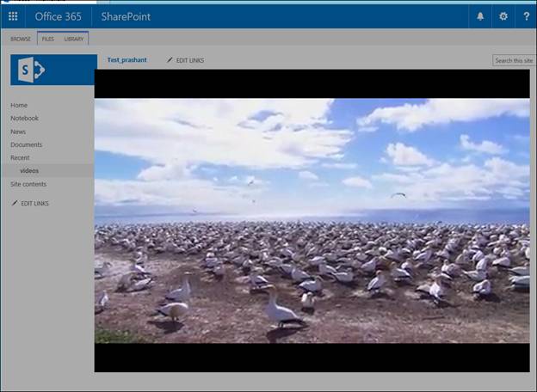
Task: Go to Home in left navigation
Action: coord(19,106)
